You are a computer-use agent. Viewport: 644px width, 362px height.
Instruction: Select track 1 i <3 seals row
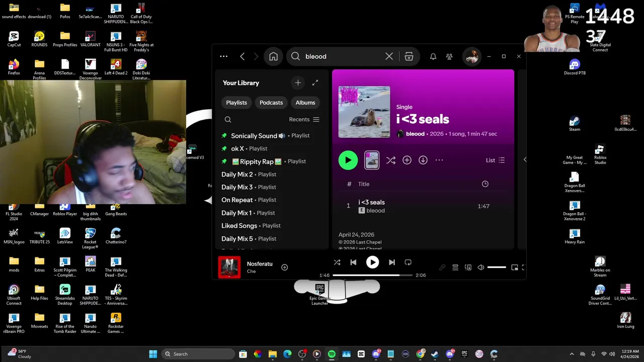click(x=423, y=206)
